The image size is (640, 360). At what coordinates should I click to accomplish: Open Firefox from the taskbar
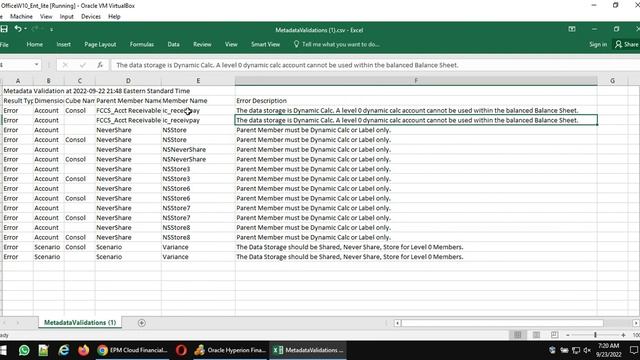click(x=84, y=350)
